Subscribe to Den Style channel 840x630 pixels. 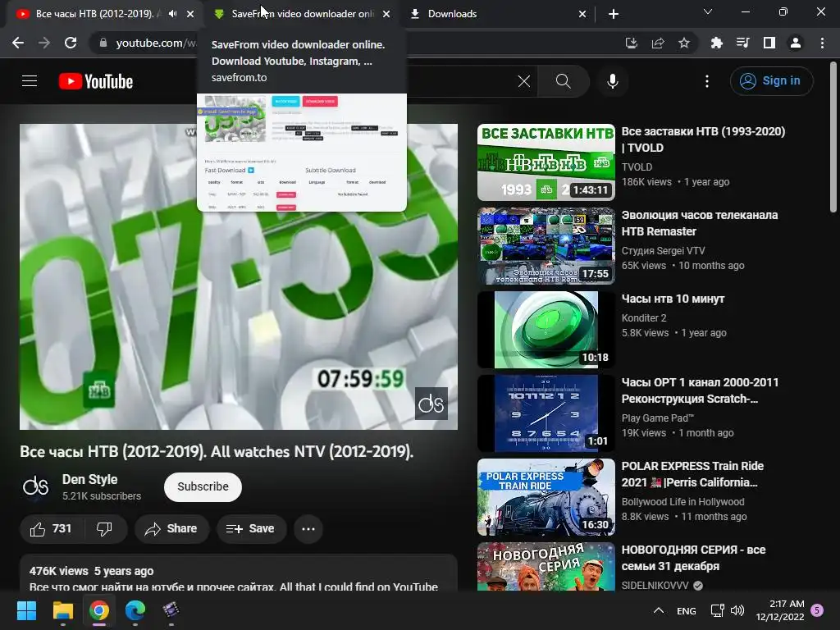coord(203,487)
